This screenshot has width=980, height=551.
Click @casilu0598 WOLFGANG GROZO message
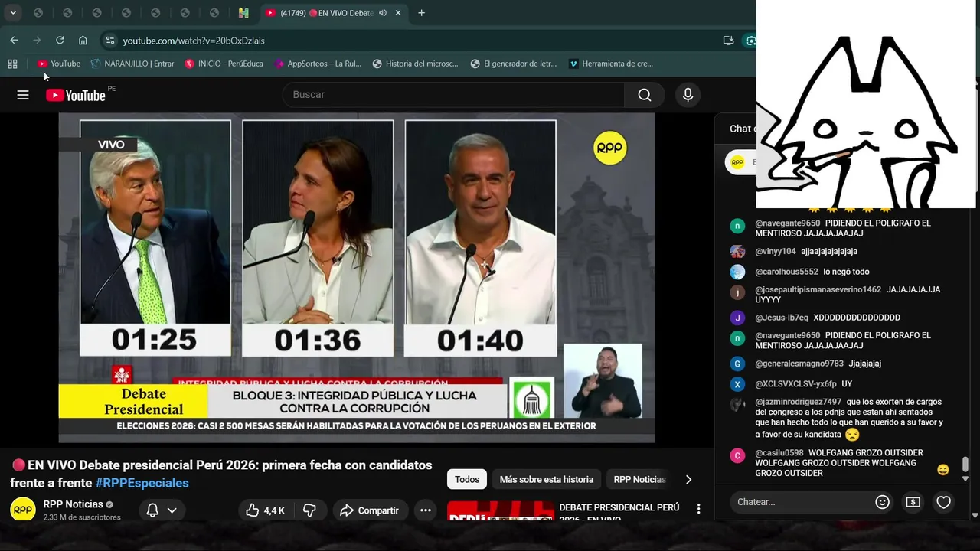point(839,463)
